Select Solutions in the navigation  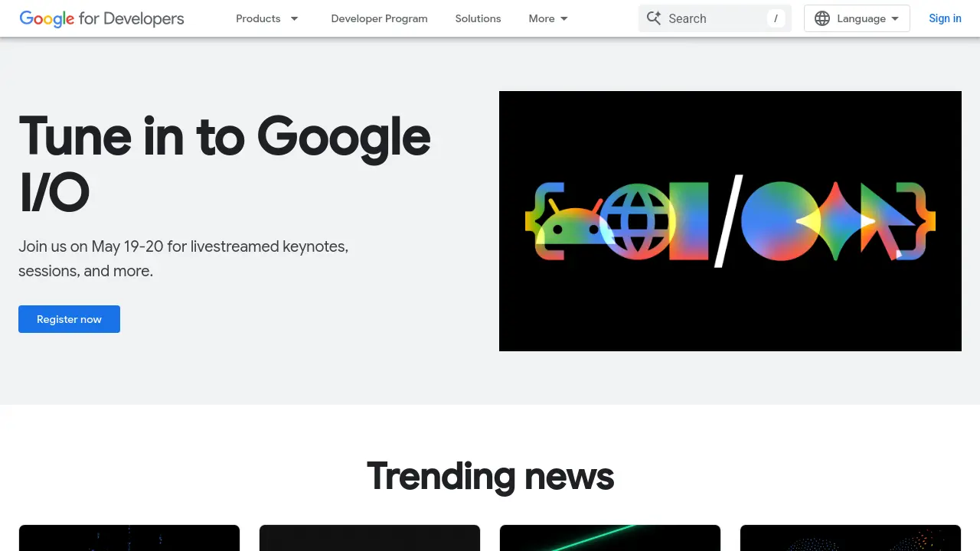478,18
